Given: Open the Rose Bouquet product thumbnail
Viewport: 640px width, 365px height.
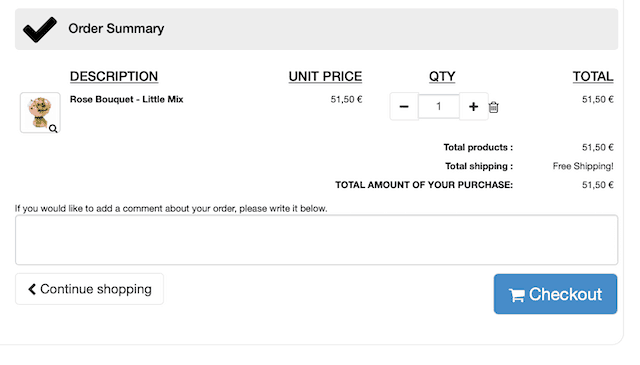Looking at the screenshot, I should [40, 112].
